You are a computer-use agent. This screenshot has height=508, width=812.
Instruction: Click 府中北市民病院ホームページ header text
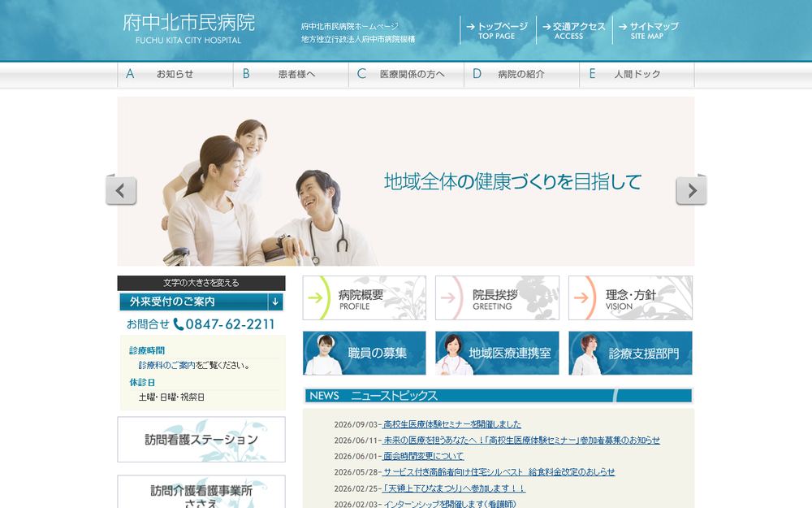(349, 27)
